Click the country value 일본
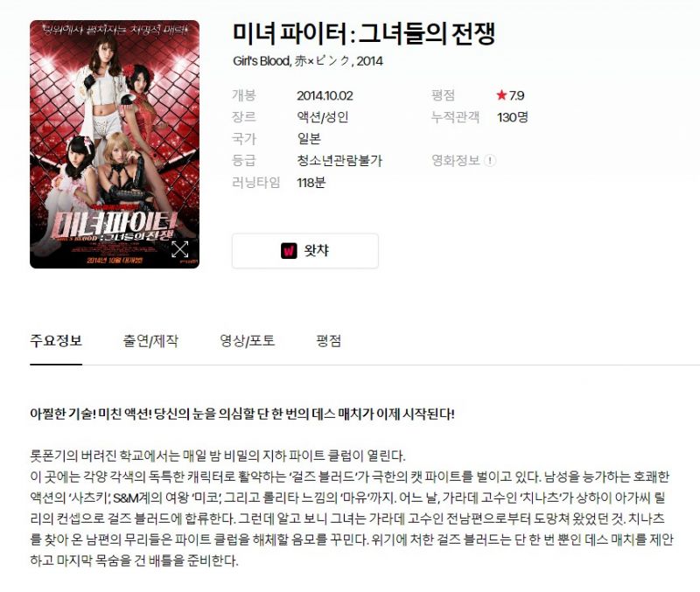This screenshot has width=700, height=592. click(x=309, y=138)
